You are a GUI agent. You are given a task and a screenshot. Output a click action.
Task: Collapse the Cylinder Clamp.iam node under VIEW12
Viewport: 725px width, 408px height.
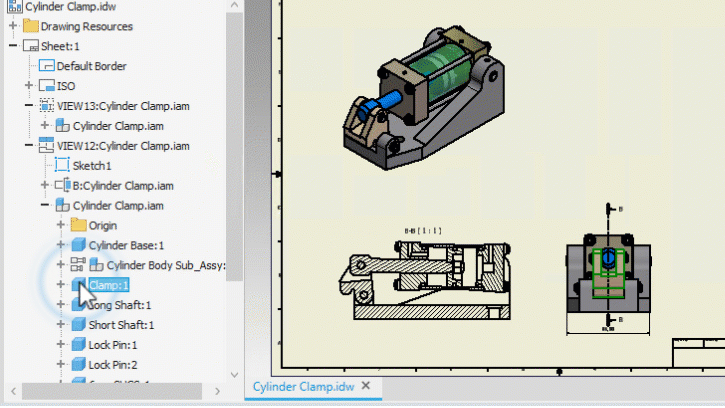click(44, 205)
